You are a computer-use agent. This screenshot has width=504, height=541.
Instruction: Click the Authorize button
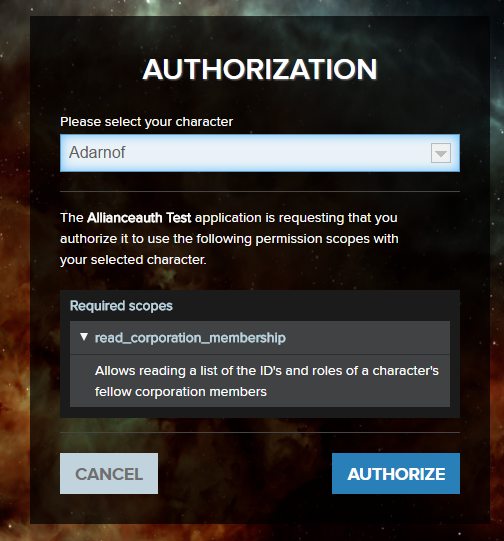coord(396,473)
